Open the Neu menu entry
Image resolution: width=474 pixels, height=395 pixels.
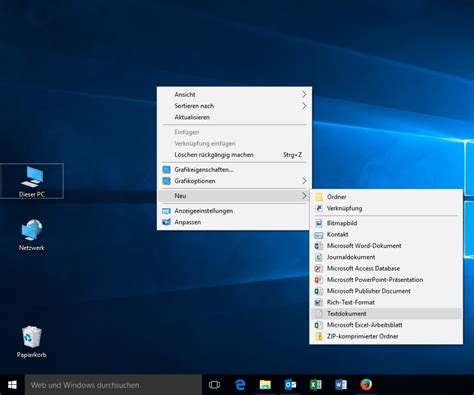(x=234, y=196)
